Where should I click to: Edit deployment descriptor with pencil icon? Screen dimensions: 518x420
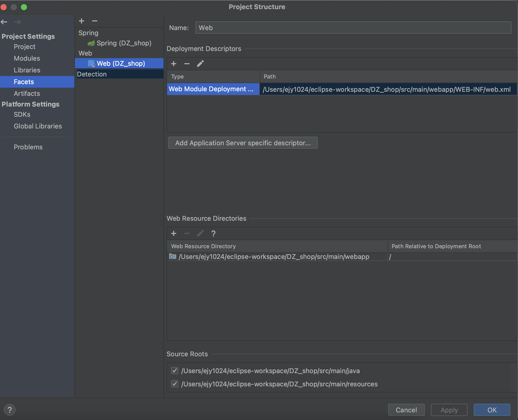[x=200, y=64]
